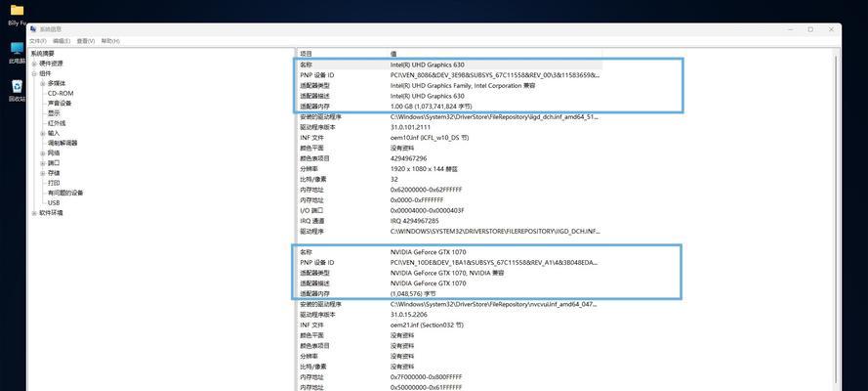
Task: Expand the 软件环境 tree node
Action: click(x=34, y=213)
